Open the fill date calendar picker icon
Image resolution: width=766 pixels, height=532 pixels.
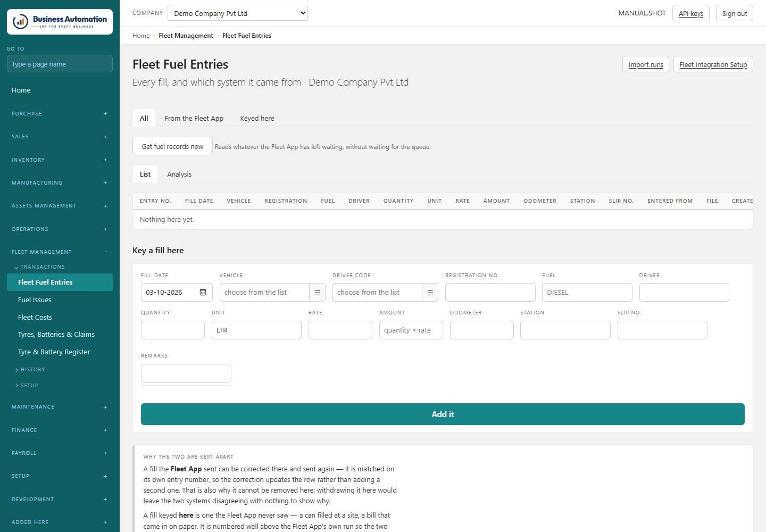tap(203, 293)
